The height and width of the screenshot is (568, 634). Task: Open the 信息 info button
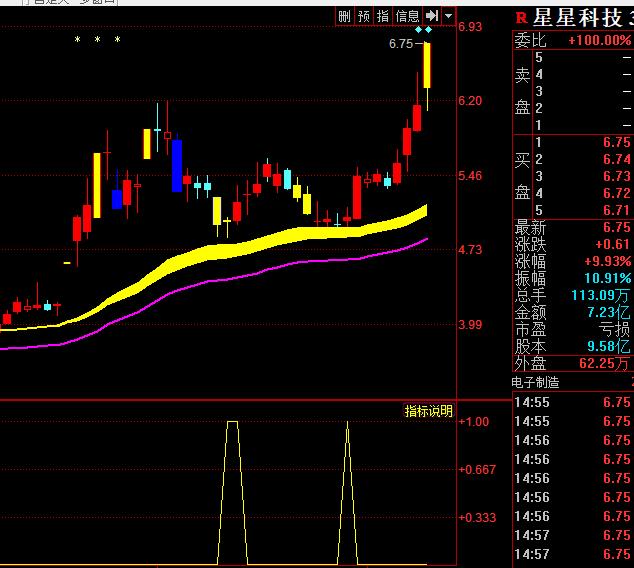[407, 16]
